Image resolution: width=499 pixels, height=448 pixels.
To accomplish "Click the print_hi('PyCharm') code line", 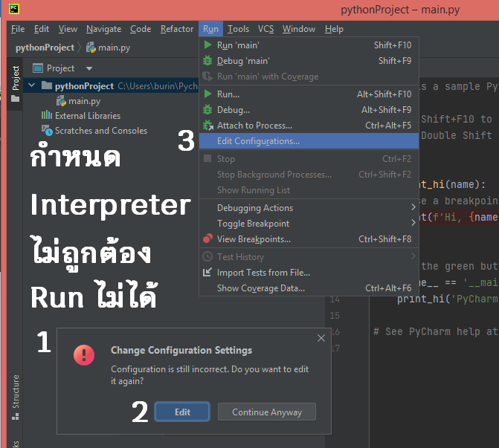I will point(447,299).
